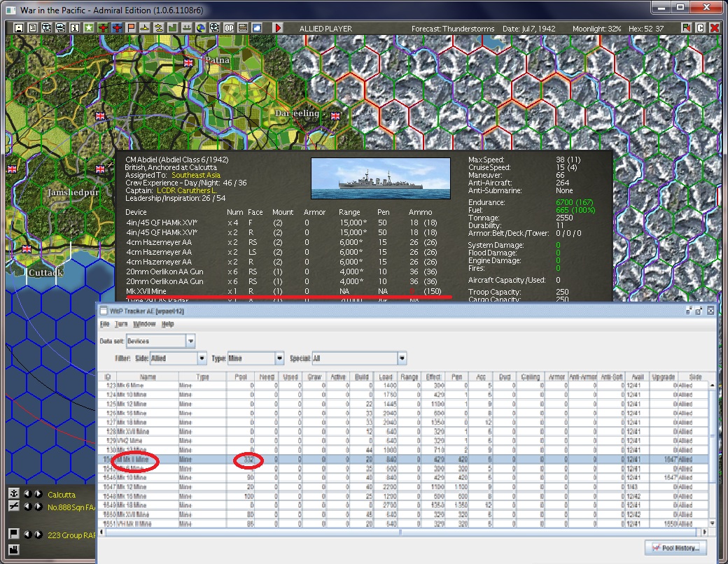Click the anchor icon beside Calcutta
This screenshot has width=728, height=564.
[x=13, y=494]
